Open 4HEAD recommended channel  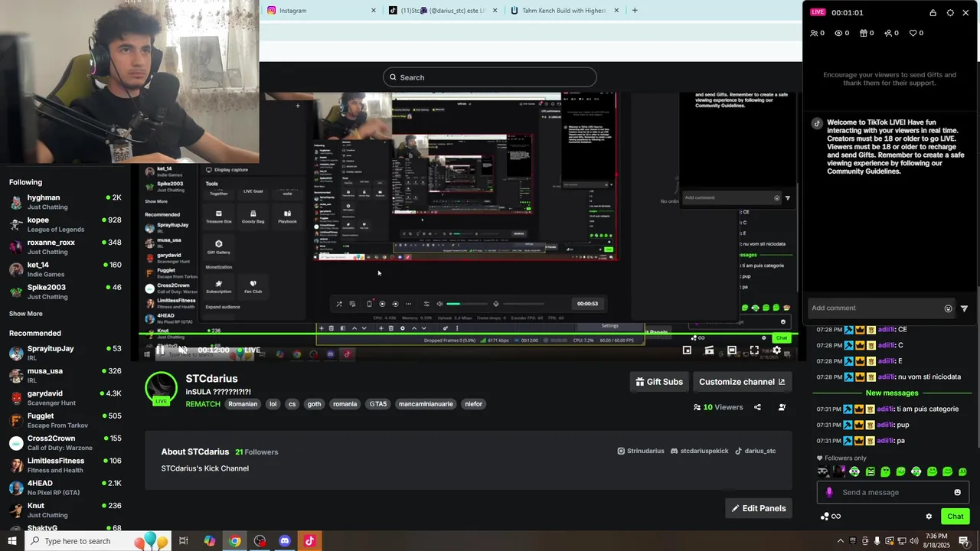tap(65, 487)
